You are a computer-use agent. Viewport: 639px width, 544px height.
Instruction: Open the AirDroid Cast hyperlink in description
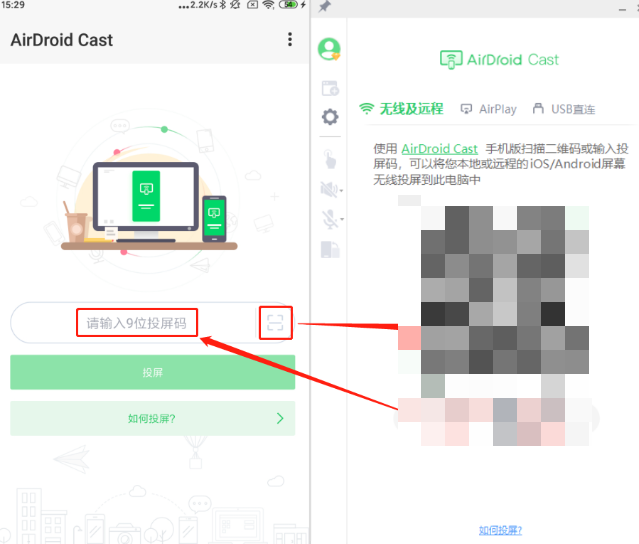tap(439, 149)
